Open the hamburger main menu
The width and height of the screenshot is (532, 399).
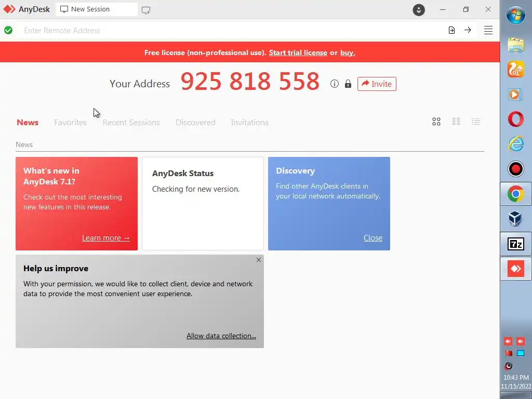coord(488,30)
